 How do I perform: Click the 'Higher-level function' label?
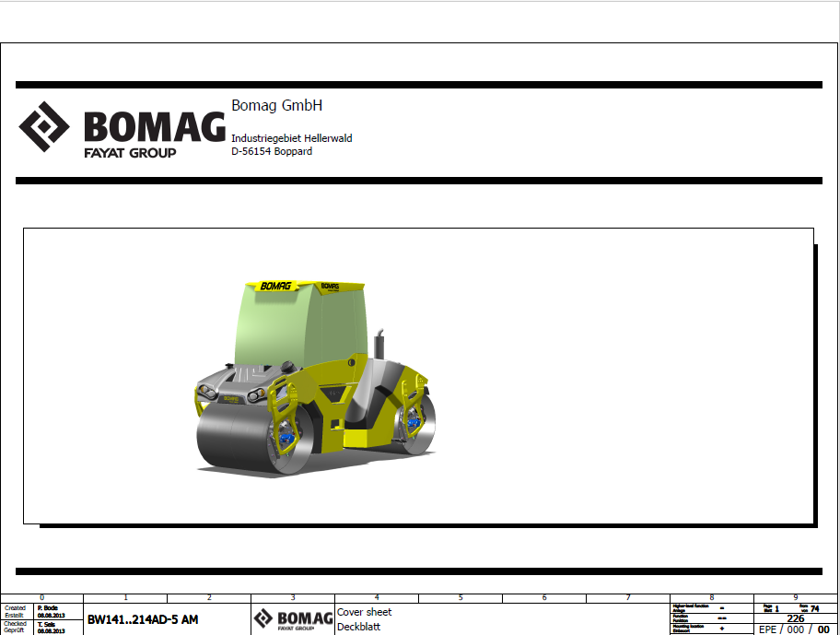[691, 606]
